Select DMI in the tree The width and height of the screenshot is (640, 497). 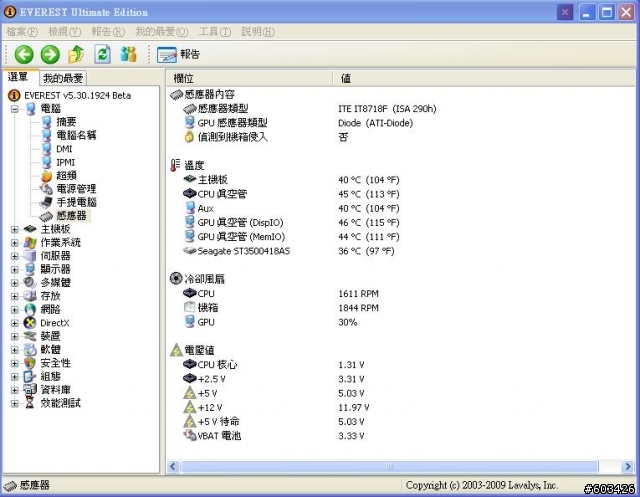[x=64, y=149]
